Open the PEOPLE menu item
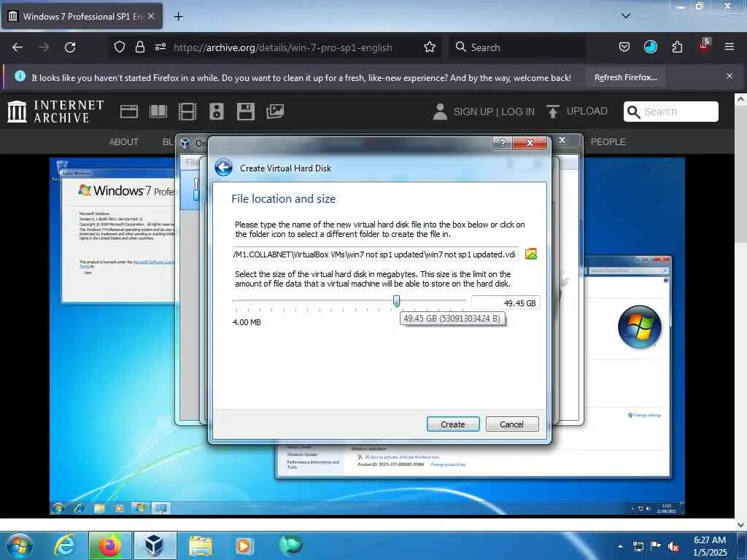Viewport: 747px width, 560px height. pos(608,142)
